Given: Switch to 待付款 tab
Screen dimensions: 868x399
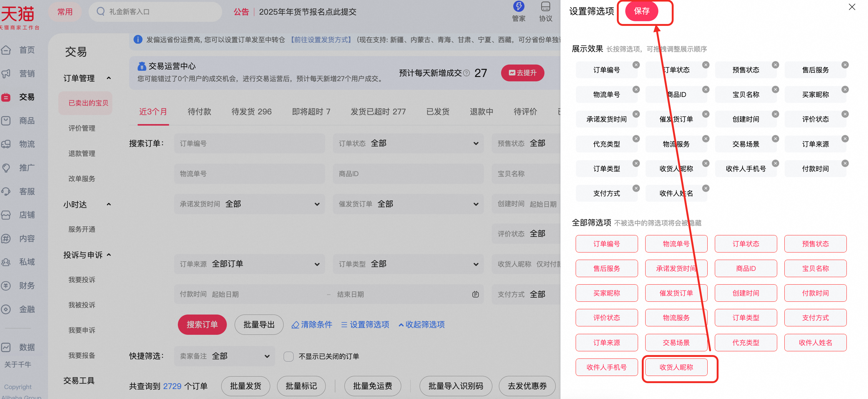Looking at the screenshot, I should pyautogui.click(x=199, y=112).
